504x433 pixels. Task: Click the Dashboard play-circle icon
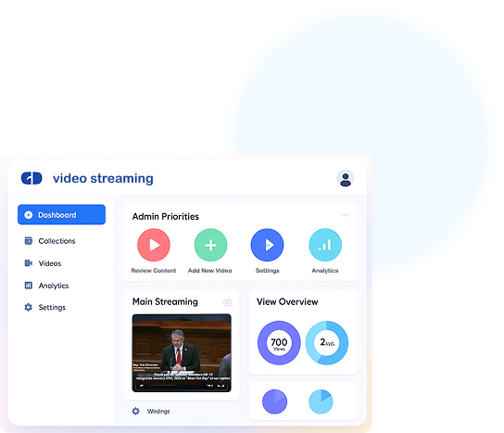[x=29, y=215]
